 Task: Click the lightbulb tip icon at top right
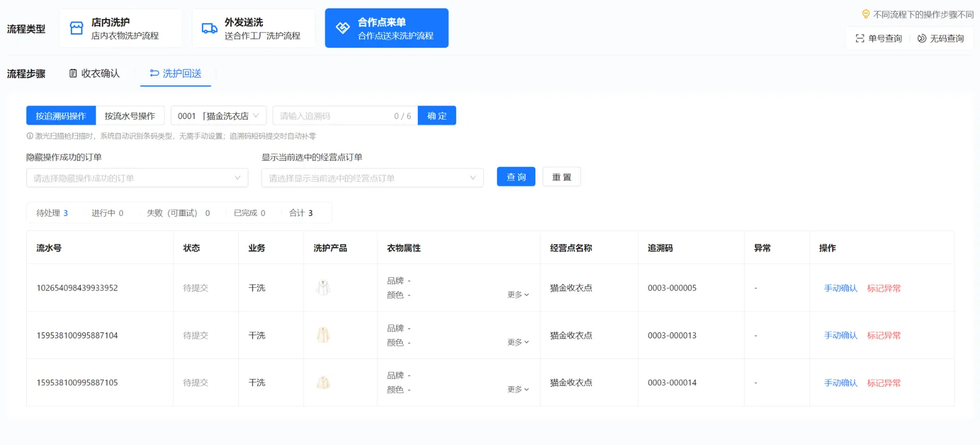[x=865, y=14]
